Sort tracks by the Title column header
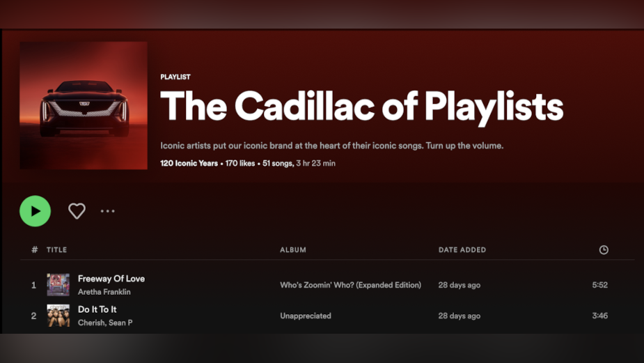644x363 pixels. [x=56, y=250]
